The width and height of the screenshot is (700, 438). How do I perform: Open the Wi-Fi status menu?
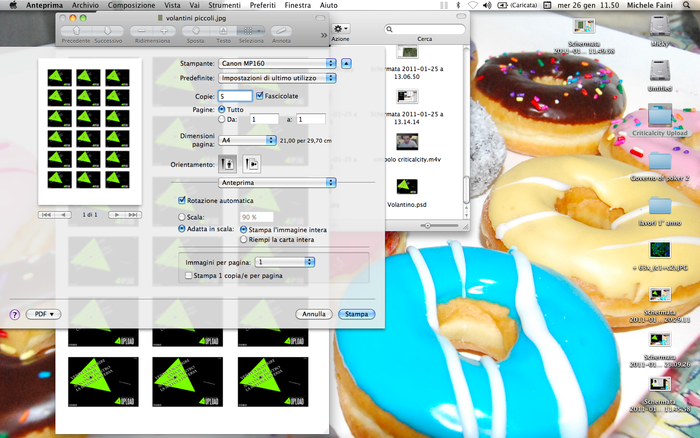[x=473, y=5]
